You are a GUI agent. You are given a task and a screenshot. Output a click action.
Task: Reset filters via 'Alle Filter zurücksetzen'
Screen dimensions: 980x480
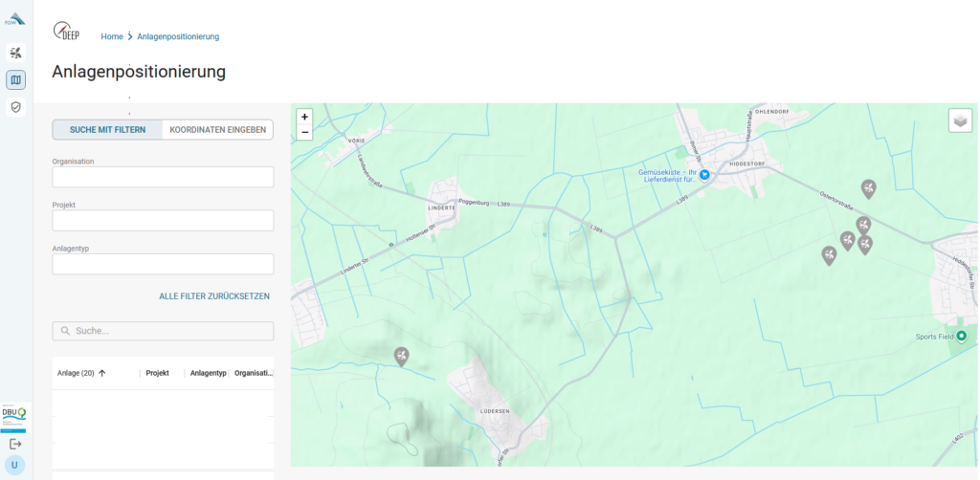(214, 296)
